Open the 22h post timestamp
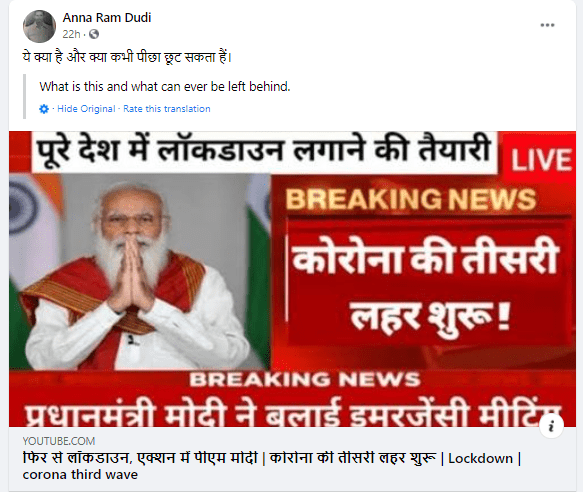583x492 pixels. 71,34
